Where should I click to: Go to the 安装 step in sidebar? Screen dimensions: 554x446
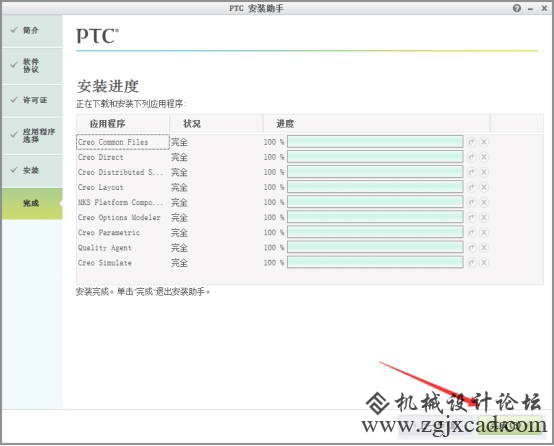pyautogui.click(x=32, y=170)
